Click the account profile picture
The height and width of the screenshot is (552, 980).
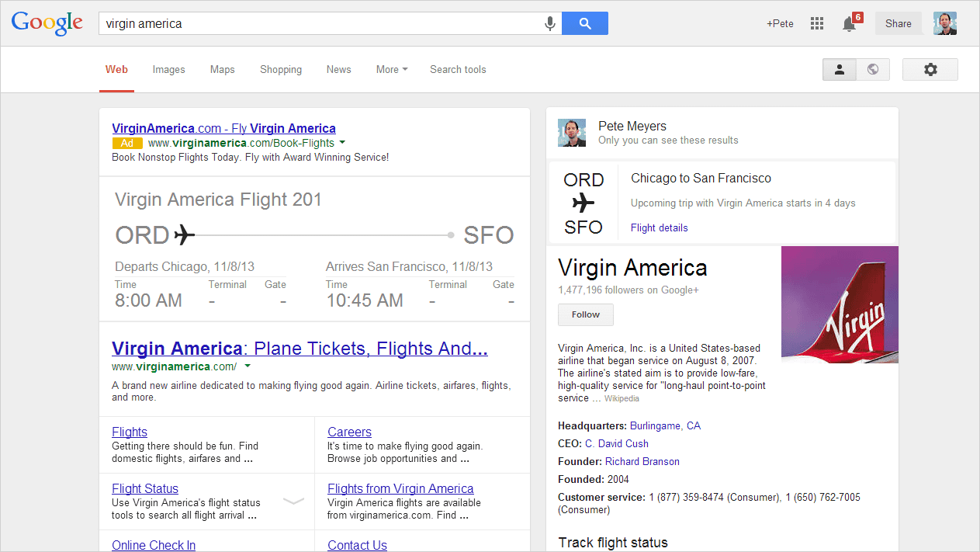[944, 23]
